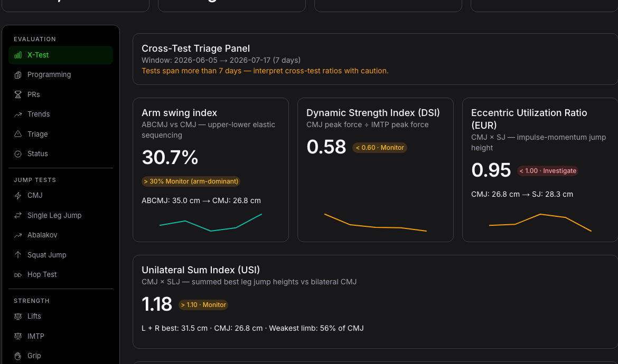Click the Triage warning triangle icon
Screen dimensions: 618x364
click(x=18, y=134)
